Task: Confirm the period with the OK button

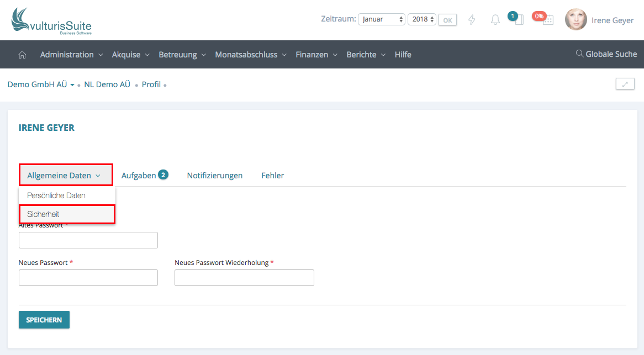Action: click(447, 20)
